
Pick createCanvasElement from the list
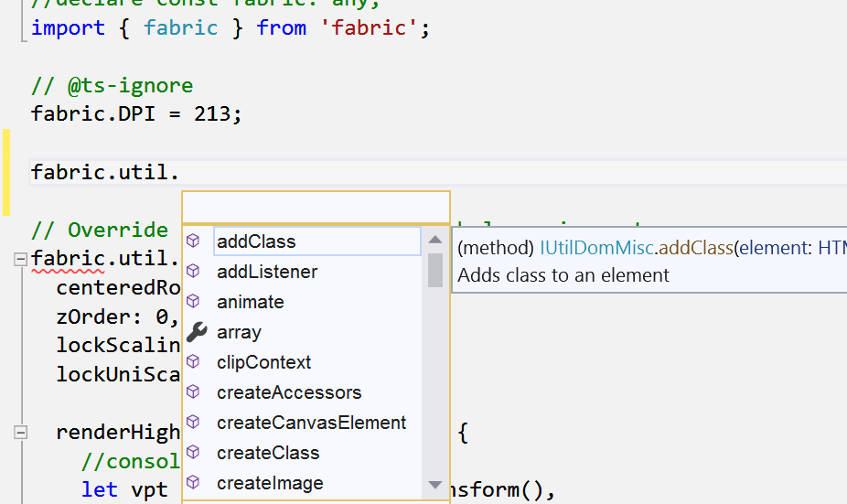(x=311, y=423)
